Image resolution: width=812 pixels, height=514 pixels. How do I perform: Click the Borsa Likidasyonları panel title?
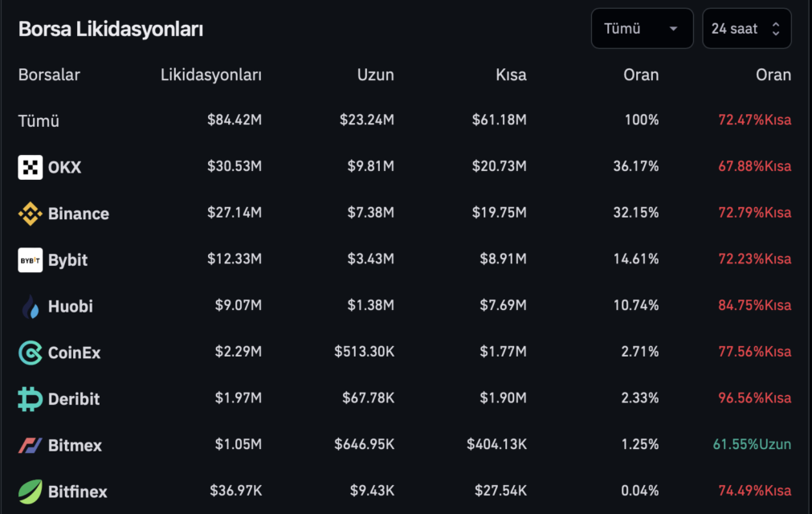click(x=110, y=29)
